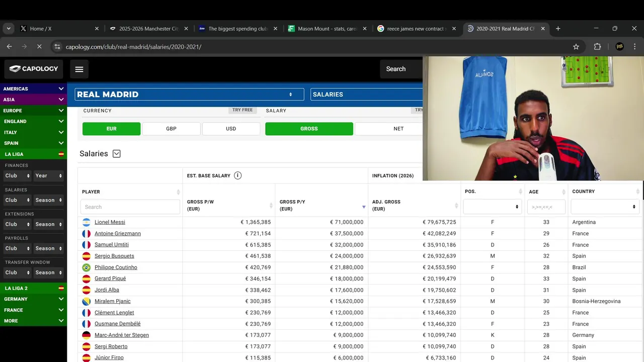Click the top Search box
The width and height of the screenshot is (644, 362).
401,69
